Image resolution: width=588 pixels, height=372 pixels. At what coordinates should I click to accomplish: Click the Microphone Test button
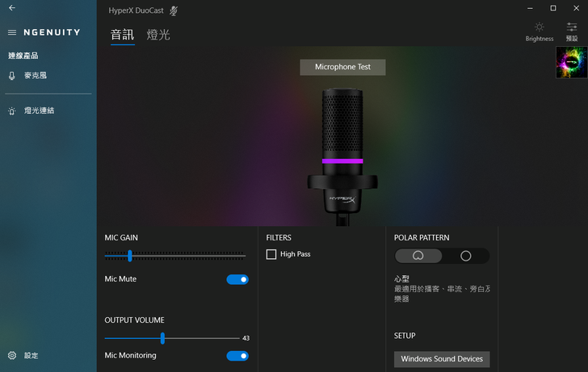(342, 67)
